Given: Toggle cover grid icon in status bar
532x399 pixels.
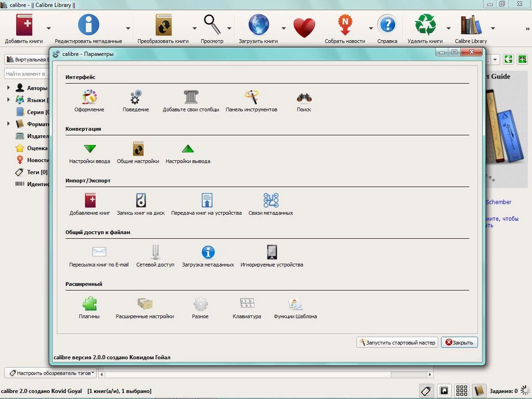Looking at the screenshot, I should pos(462,391).
